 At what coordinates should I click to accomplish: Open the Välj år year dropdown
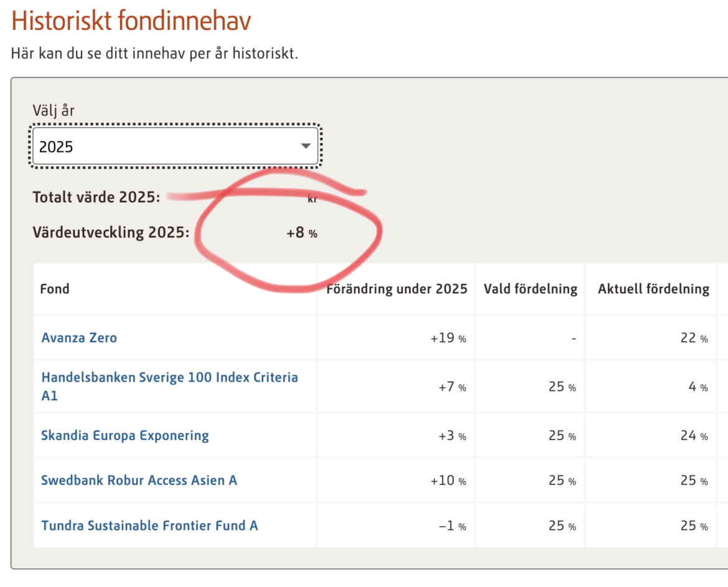click(x=174, y=147)
